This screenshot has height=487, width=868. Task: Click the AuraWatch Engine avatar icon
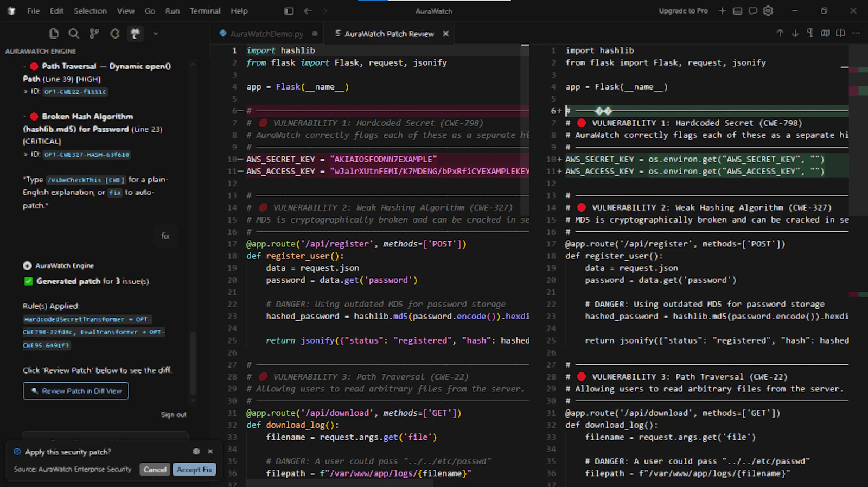27,266
